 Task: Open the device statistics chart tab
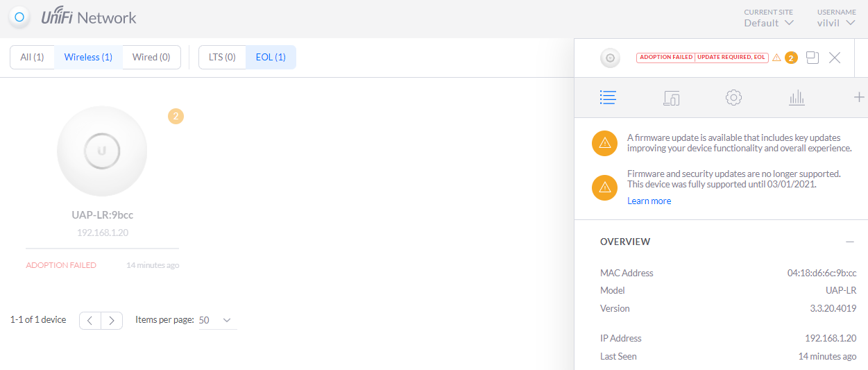pyautogui.click(x=797, y=98)
